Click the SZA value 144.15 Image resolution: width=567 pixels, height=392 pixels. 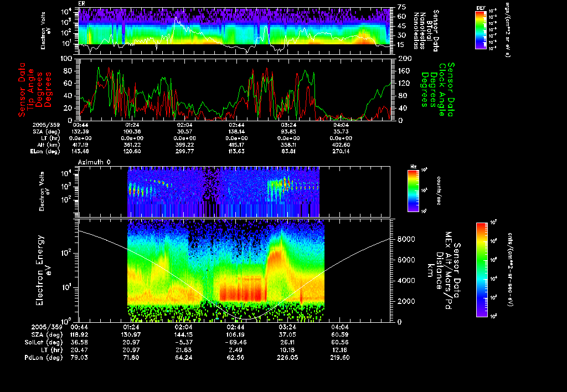(x=184, y=334)
